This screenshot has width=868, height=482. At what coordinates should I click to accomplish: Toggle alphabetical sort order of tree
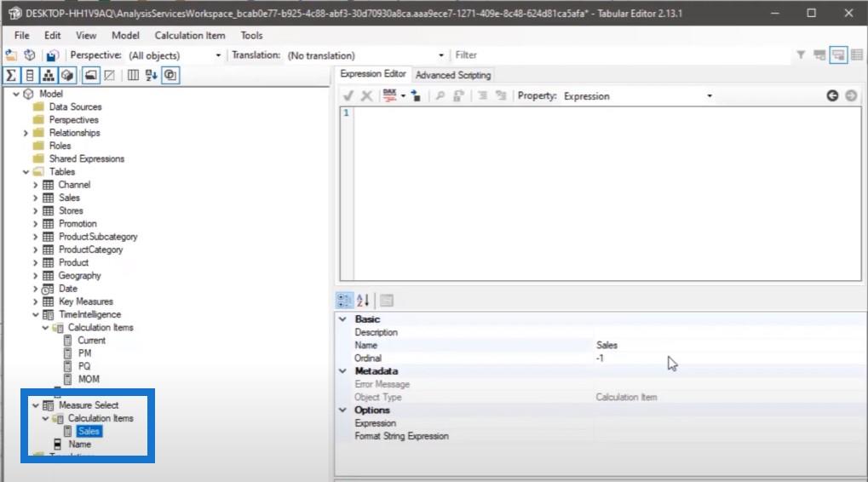pos(151,75)
